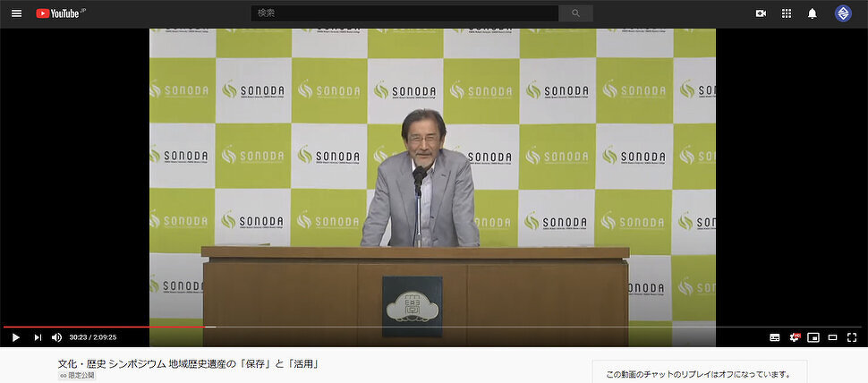Open the account avatar menu
Screen dimensions: 868x383
click(843, 13)
